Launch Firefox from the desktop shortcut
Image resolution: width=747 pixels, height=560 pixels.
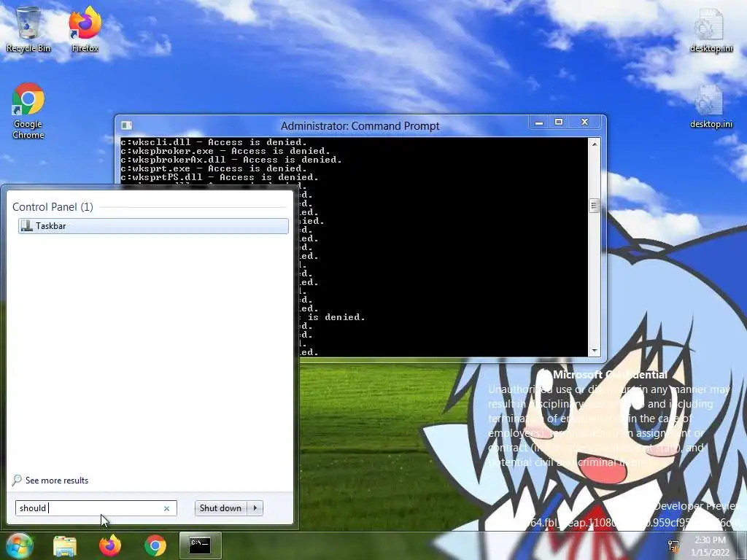[85, 29]
